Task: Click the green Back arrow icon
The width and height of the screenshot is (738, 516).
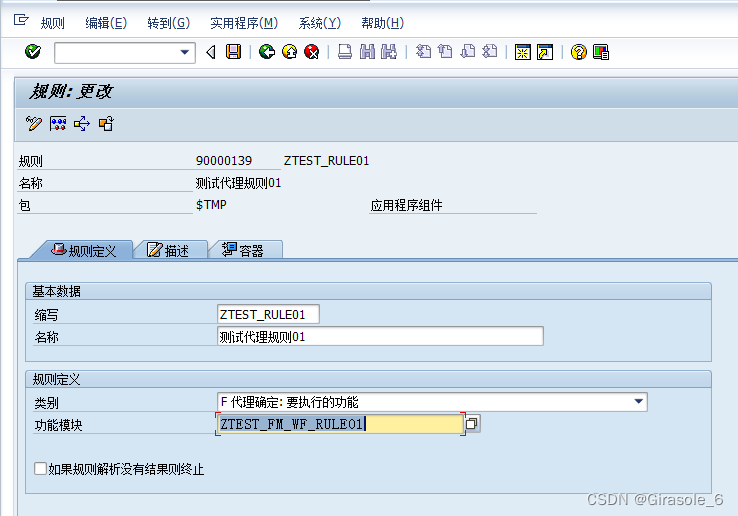Action: point(267,52)
